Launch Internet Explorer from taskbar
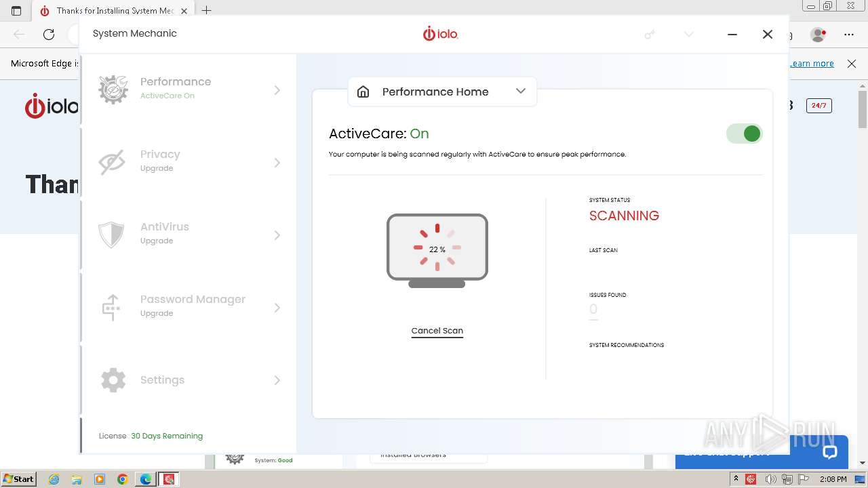The width and height of the screenshot is (868, 488). tap(54, 479)
